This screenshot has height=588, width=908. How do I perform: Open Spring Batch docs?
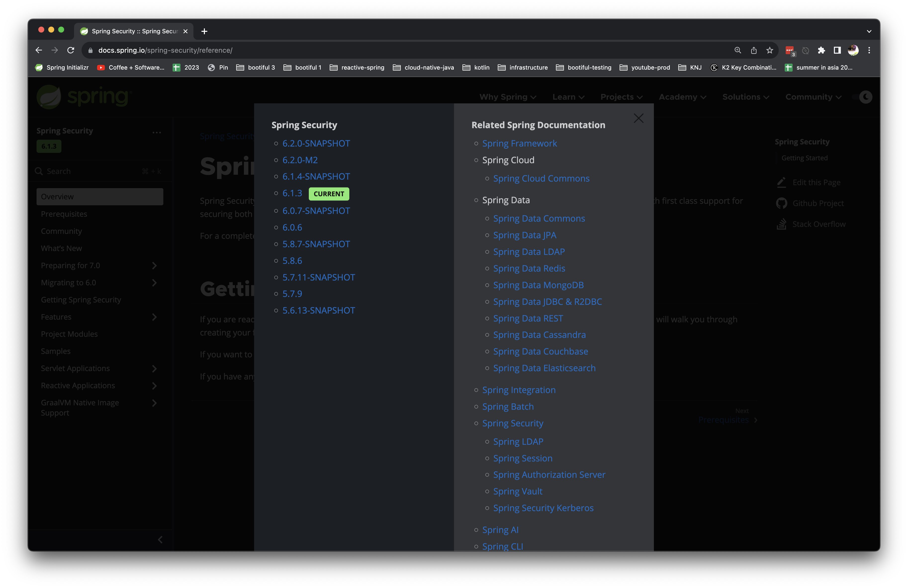508,407
